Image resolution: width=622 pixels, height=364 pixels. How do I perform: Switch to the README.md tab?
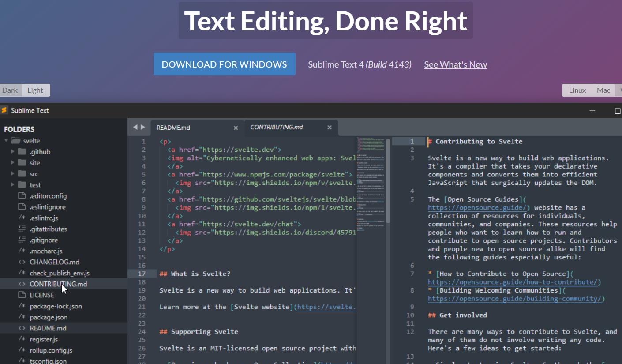click(198, 128)
